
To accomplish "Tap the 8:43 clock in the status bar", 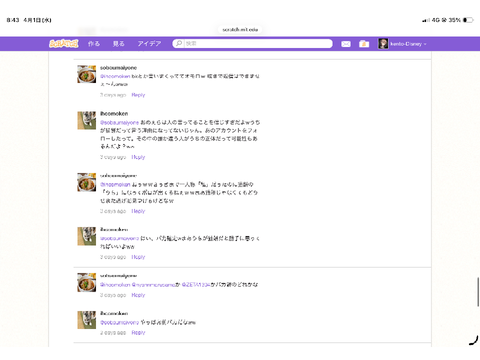I will [13, 20].
